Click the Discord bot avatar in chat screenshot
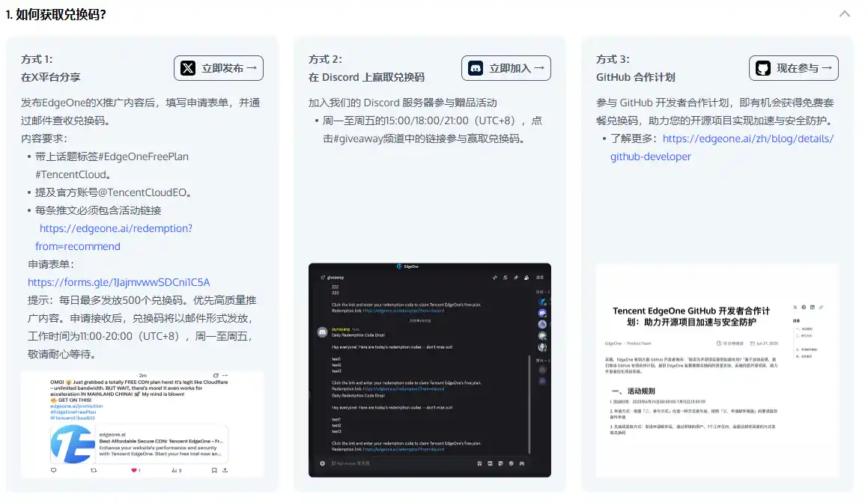This screenshot has height=503, width=868. click(x=322, y=331)
